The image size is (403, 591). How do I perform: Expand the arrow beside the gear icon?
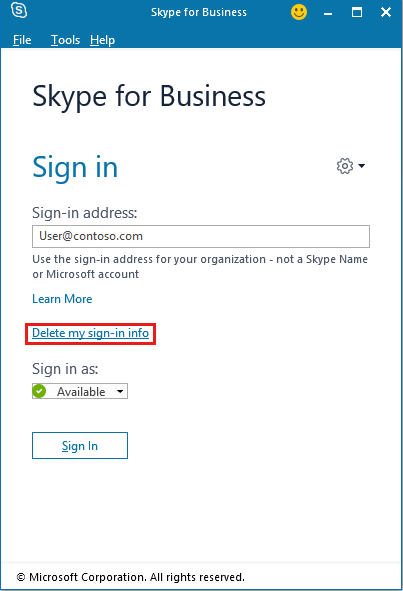(x=362, y=166)
